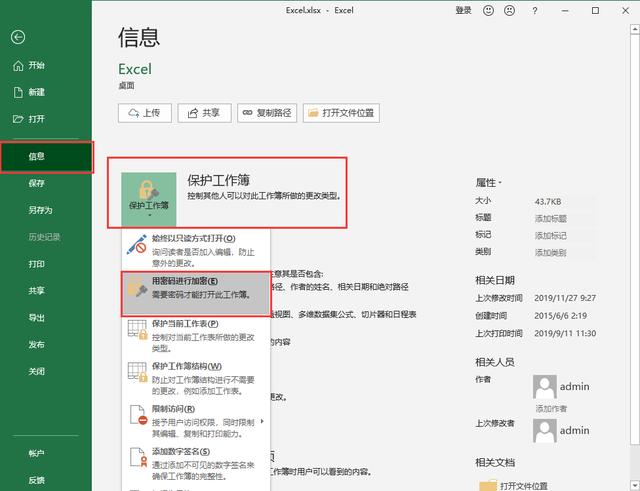Select 发布 in the sidebar
The image size is (640, 491).
point(47,345)
